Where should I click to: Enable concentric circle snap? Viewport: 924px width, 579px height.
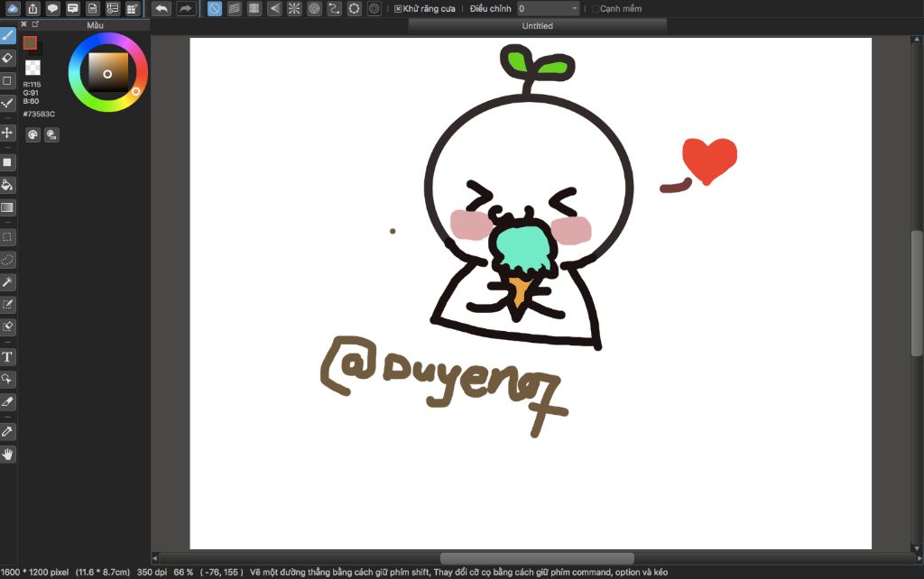pos(314,8)
